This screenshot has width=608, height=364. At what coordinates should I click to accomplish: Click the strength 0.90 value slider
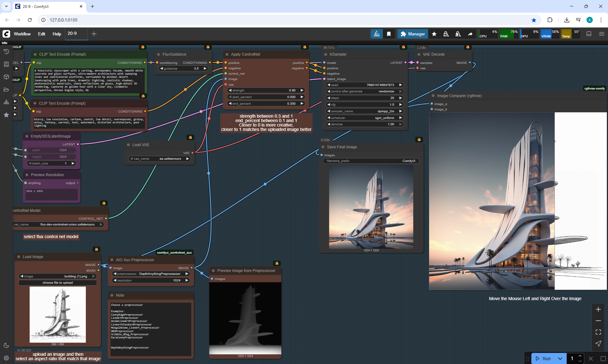pyautogui.click(x=266, y=90)
